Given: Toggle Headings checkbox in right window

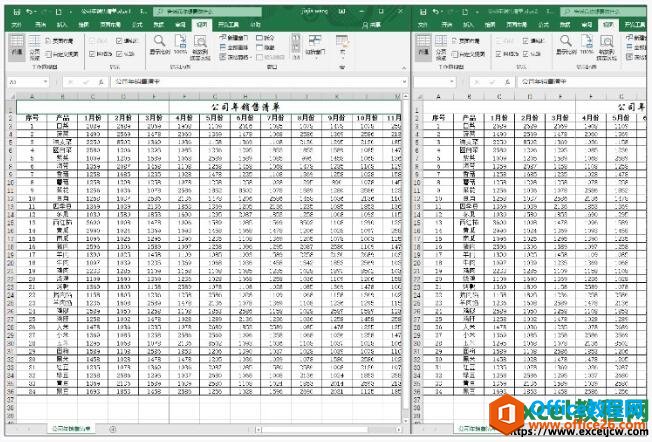Looking at the screenshot, I should coord(526,54).
